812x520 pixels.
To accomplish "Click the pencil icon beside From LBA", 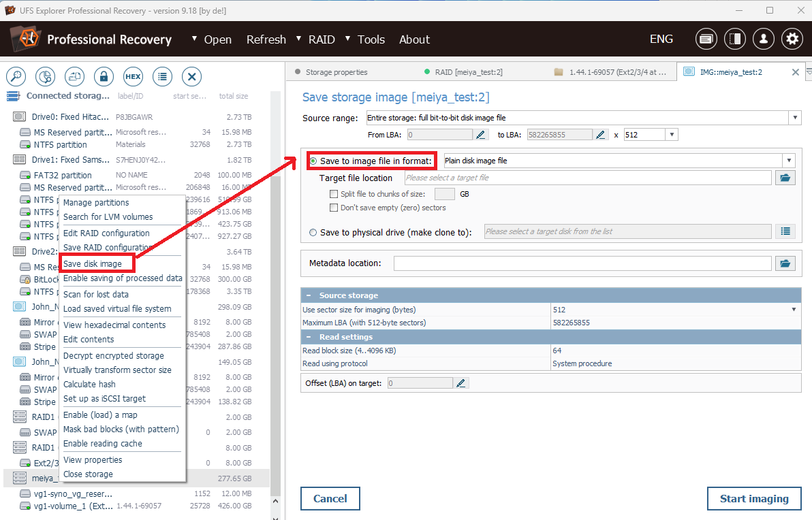I will tap(482, 135).
